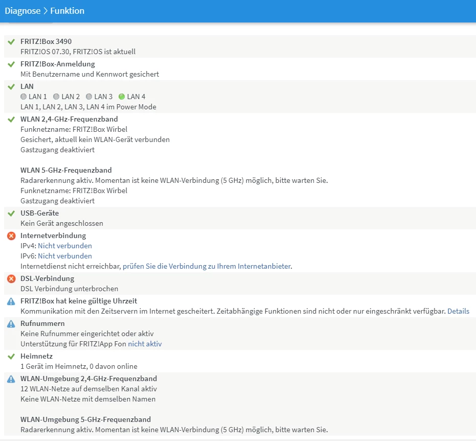Click warning icon for WLAN-Umgebung 2,4-GHz-Frequenzband
This screenshot has width=476, height=448.
[x=11, y=379]
